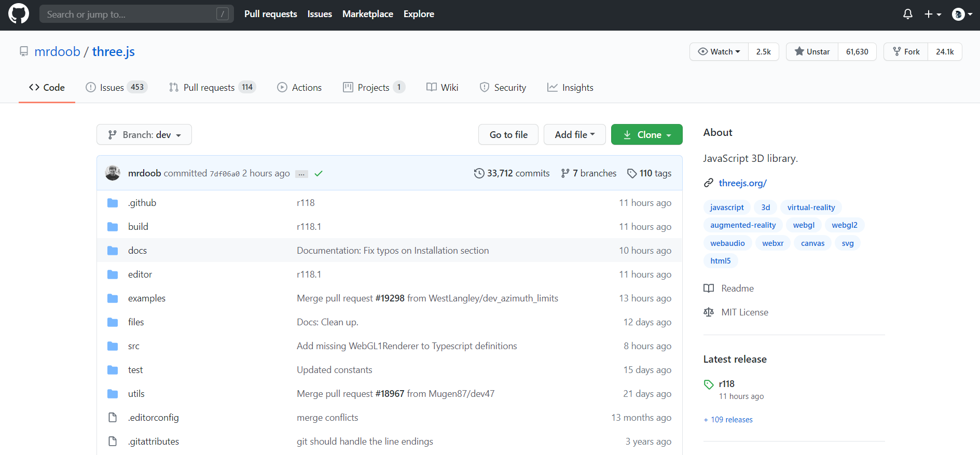The image size is (980, 455).
Task: View the 61,630 stargazers count
Action: point(857,51)
